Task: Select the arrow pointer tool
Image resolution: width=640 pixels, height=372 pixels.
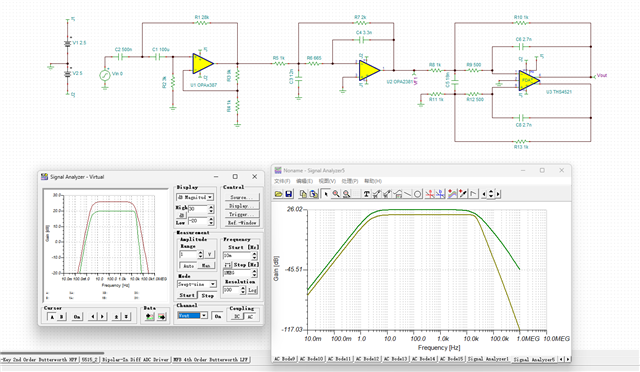Action: pos(326,194)
